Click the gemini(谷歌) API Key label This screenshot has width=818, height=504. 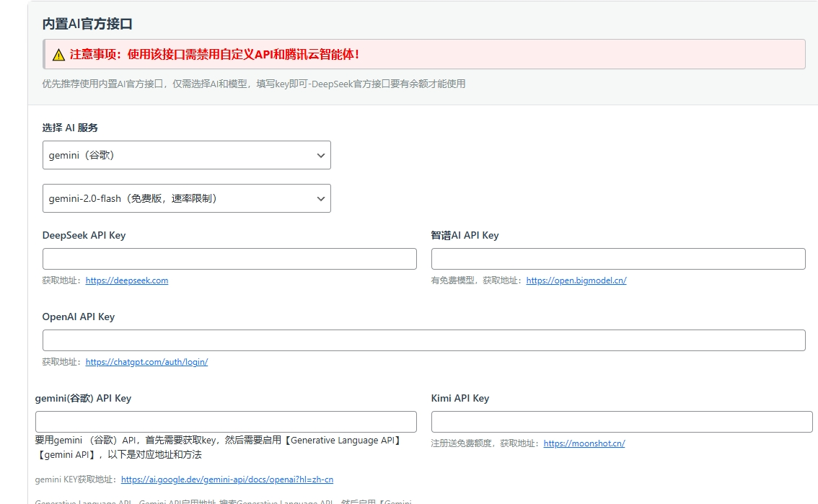point(83,398)
